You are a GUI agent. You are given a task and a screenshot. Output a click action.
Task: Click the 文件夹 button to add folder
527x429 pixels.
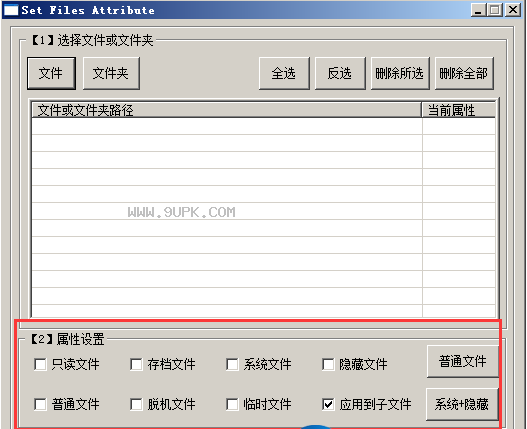[x=111, y=73]
